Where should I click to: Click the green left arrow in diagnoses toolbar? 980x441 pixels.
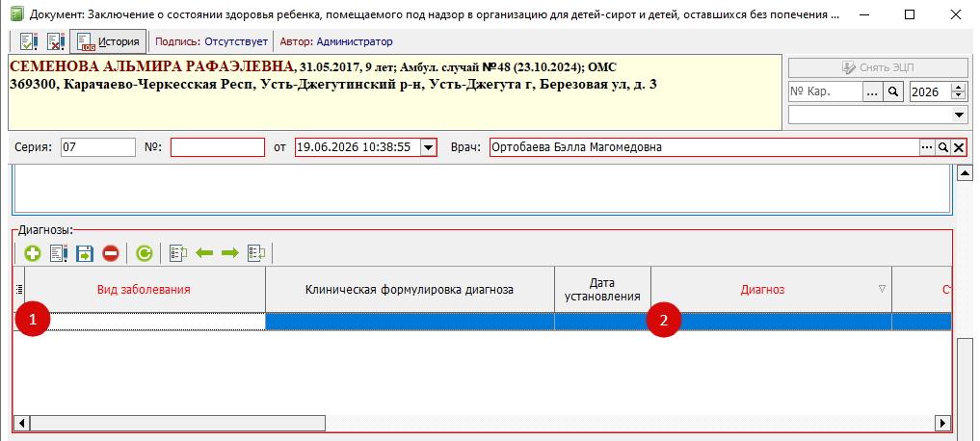(x=204, y=253)
